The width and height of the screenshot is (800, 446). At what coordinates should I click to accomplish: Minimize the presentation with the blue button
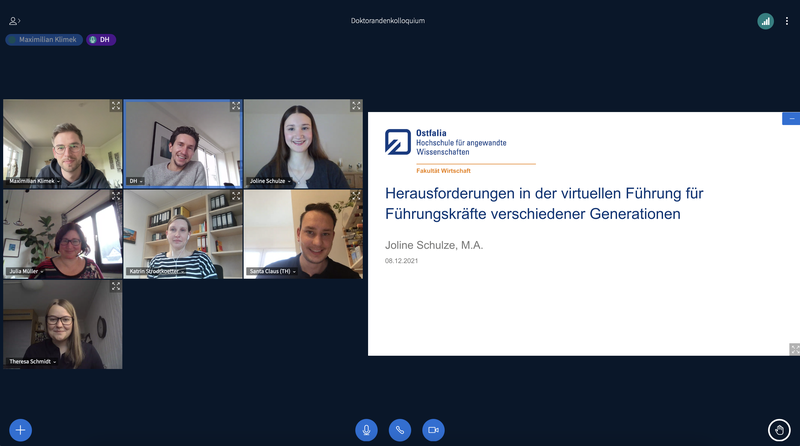[x=791, y=118]
